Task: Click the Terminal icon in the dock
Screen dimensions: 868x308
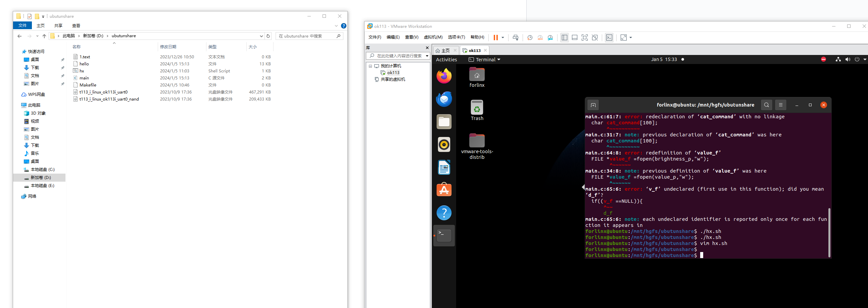Action: pyautogui.click(x=444, y=236)
